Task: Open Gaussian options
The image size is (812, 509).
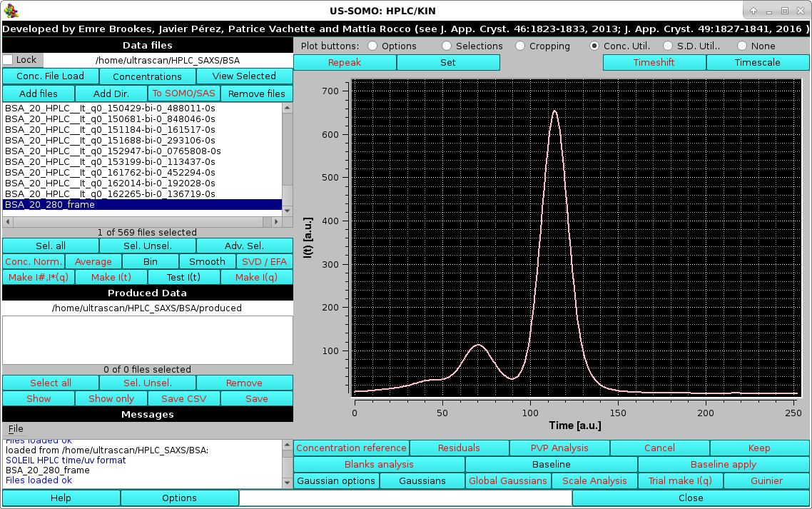Action: coord(335,480)
